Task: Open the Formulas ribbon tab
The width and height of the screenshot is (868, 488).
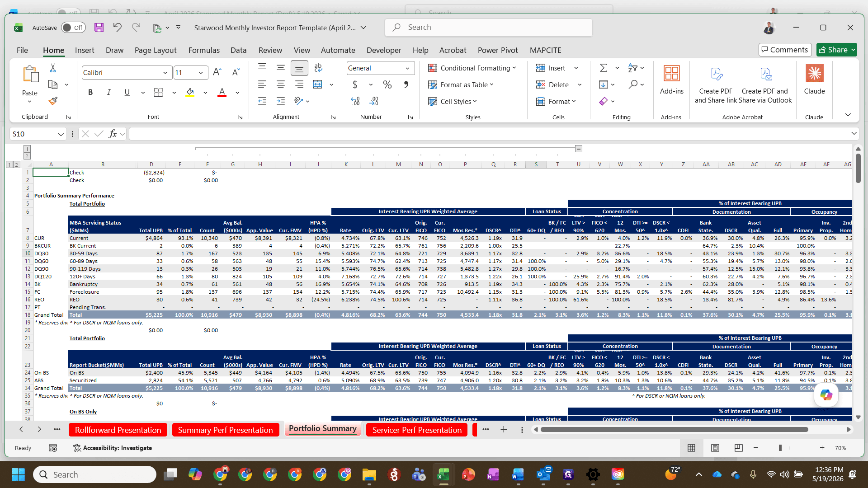Action: tap(204, 50)
